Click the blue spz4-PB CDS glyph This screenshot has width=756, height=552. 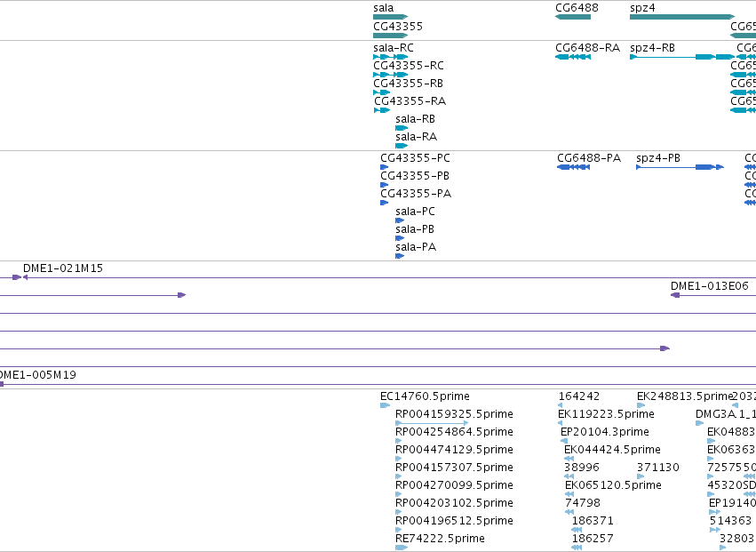click(680, 167)
